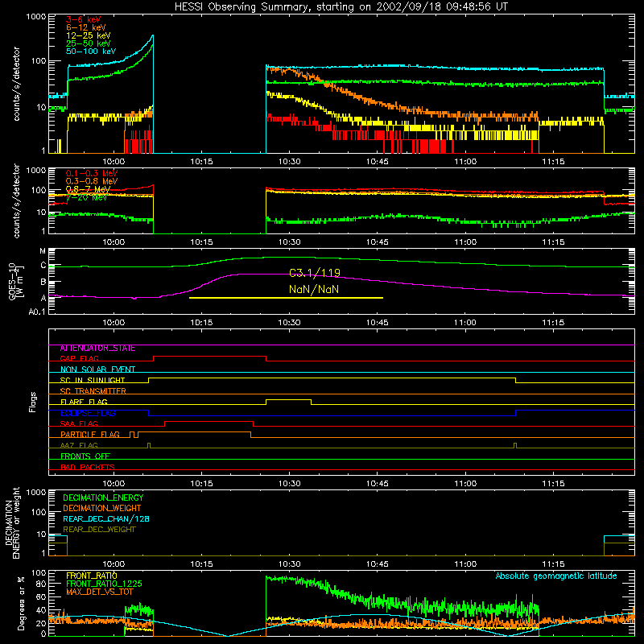Select the NON_SOLAR_EVENT flag label

click(x=97, y=369)
